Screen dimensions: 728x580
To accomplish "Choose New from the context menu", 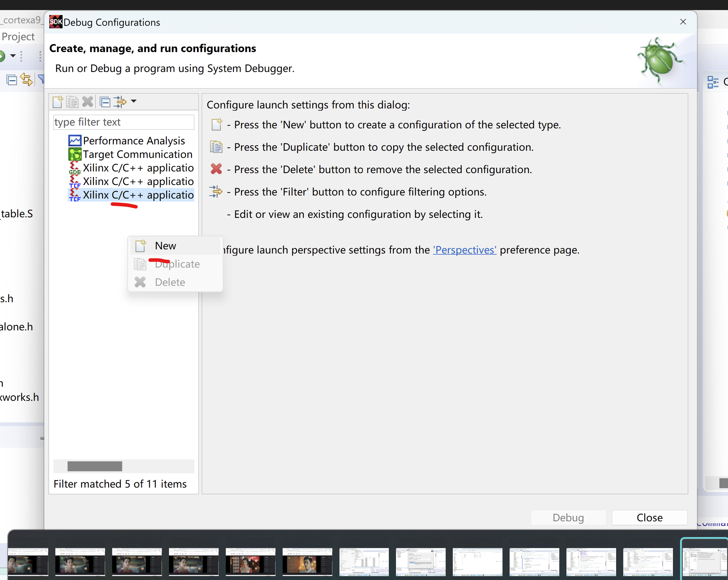I will click(175, 245).
